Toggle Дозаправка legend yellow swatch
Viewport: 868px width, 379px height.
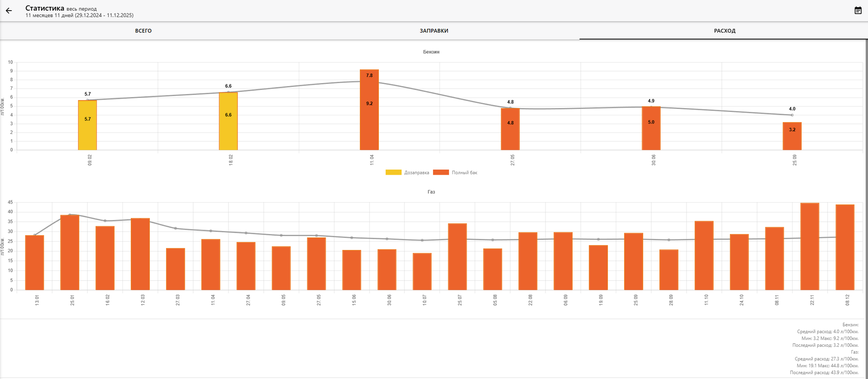[393, 173]
